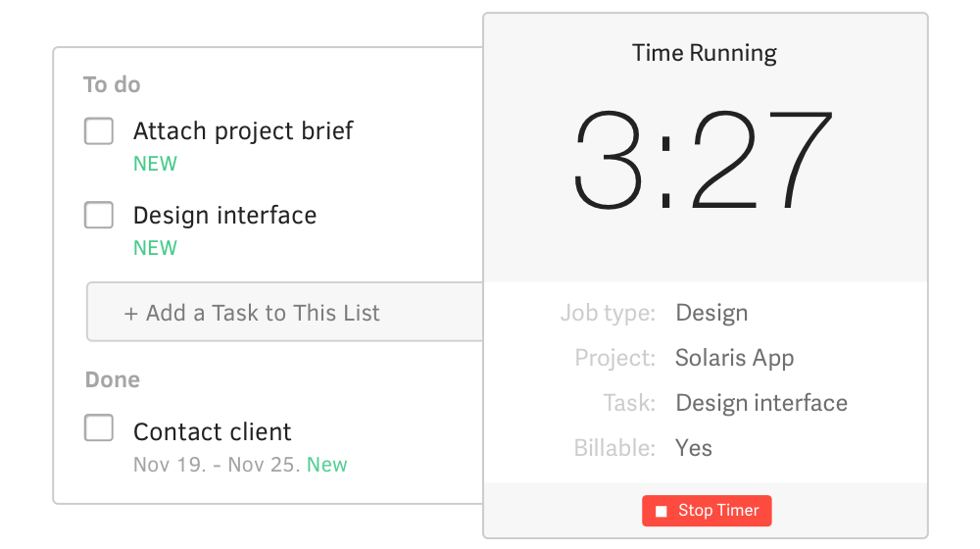Collapse the Done list header
This screenshot has width=980, height=549.
click(112, 379)
